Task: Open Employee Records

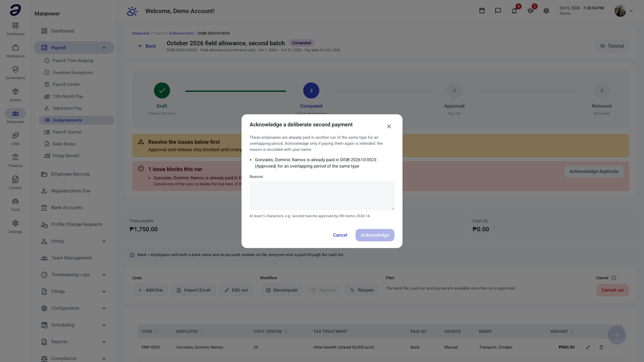Action: click(x=74, y=174)
